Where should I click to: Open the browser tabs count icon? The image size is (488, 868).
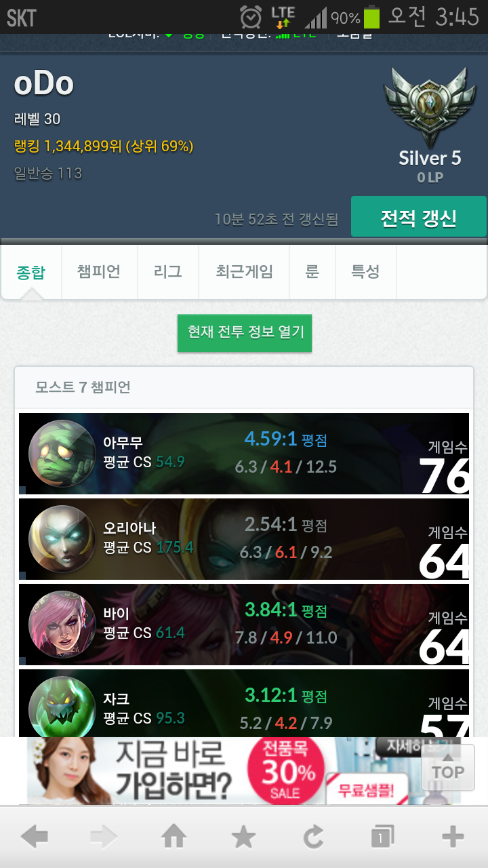coord(382,837)
